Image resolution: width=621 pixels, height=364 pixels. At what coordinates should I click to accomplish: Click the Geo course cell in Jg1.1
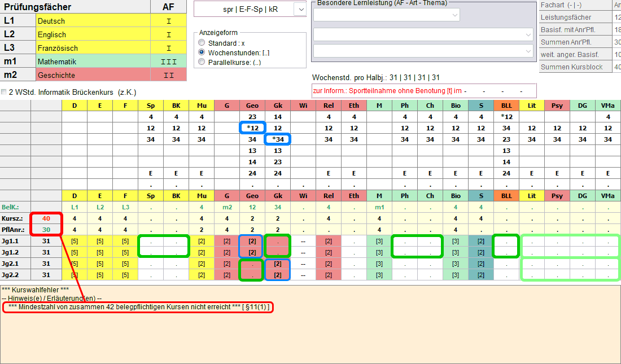click(x=252, y=241)
